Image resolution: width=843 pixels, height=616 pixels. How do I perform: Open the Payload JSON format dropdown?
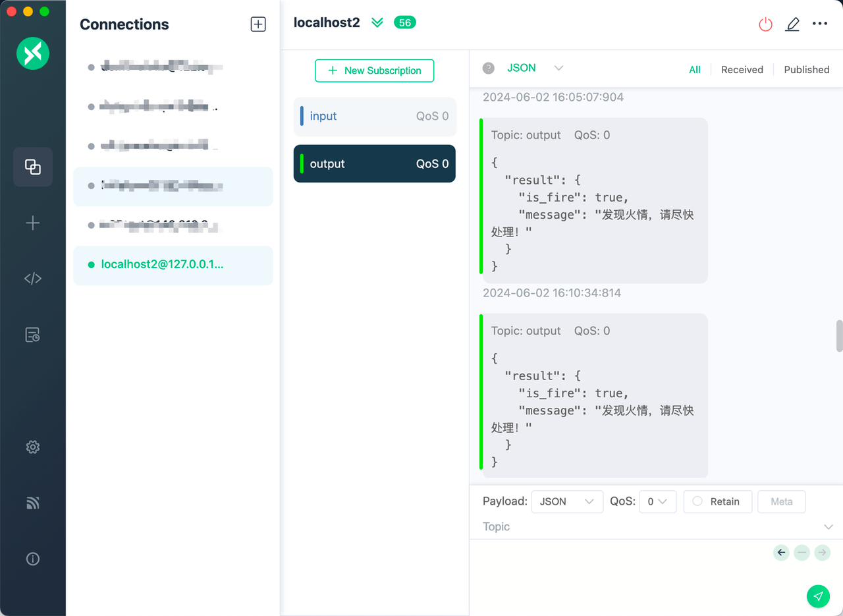[x=567, y=501]
